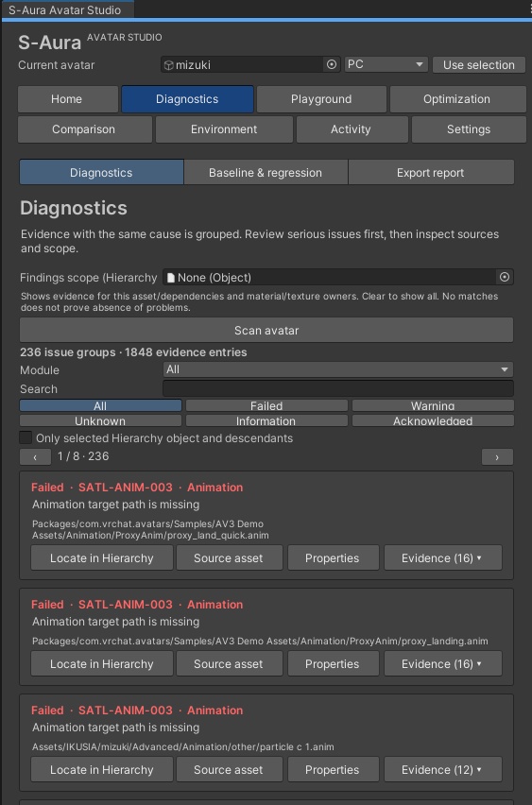
Task: Go to next results page
Action: click(x=497, y=457)
